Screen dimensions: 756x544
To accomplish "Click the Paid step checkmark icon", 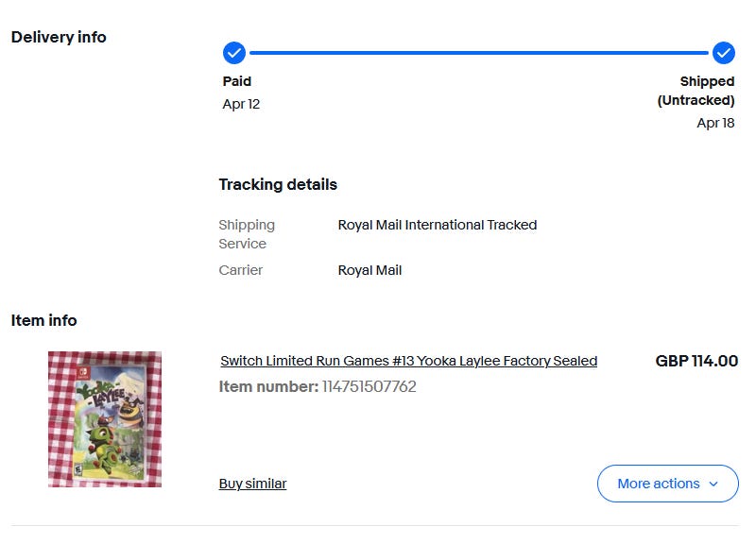I will (234, 53).
